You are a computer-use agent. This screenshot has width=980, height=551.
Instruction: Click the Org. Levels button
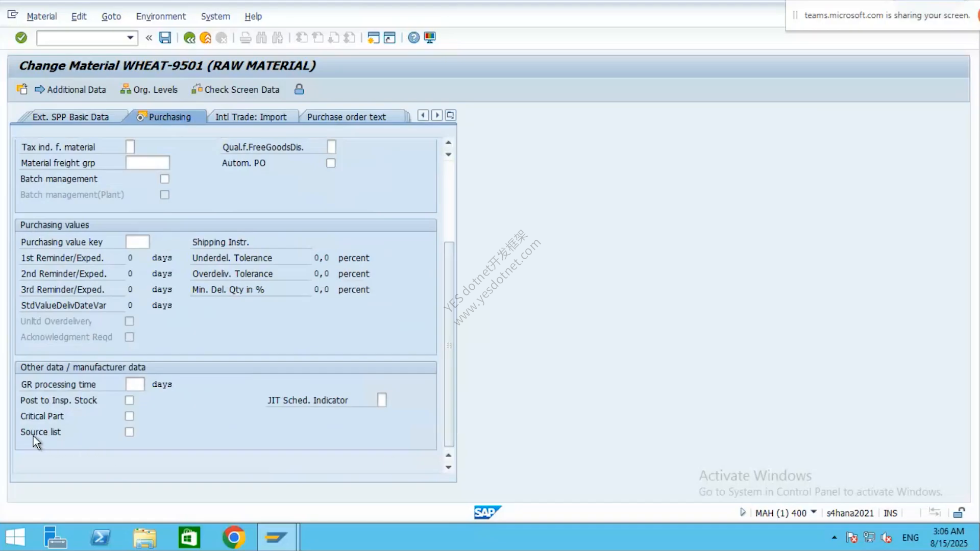pos(149,90)
